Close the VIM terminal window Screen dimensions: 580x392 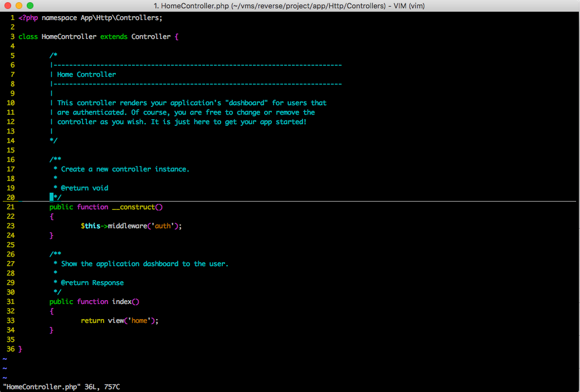point(7,6)
